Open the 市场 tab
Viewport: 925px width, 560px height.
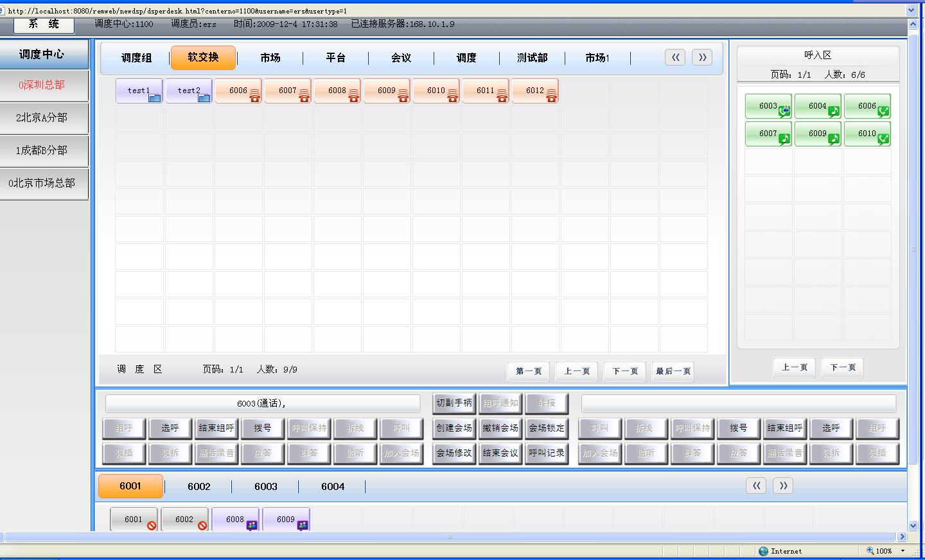(270, 58)
